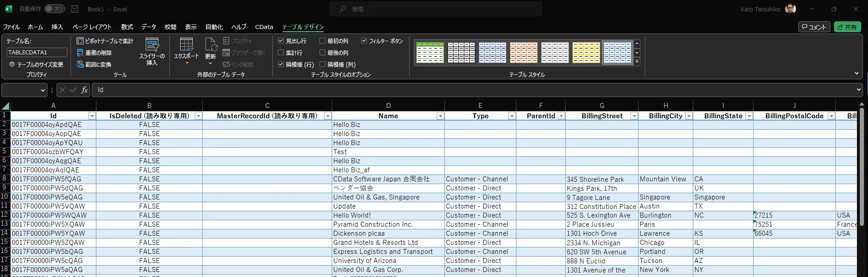This screenshot has width=868, height=277.
Task: Uncheck the フィルター ボタン checkbox
Action: 364,41
